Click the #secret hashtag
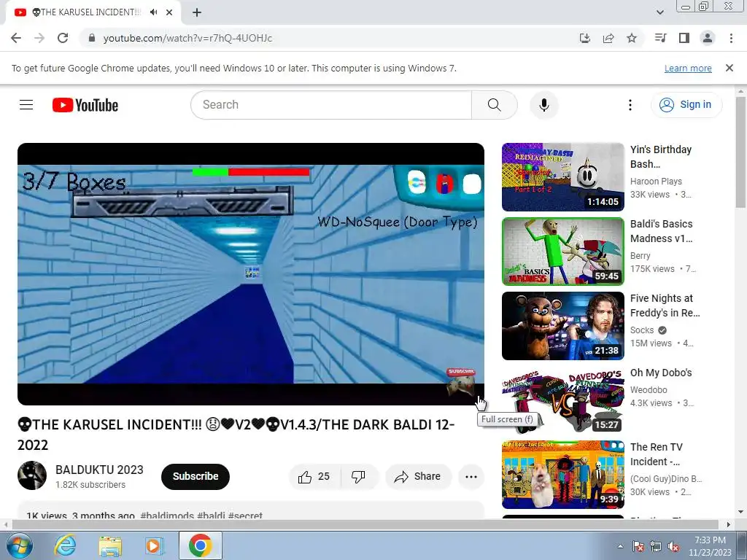 (x=245, y=516)
